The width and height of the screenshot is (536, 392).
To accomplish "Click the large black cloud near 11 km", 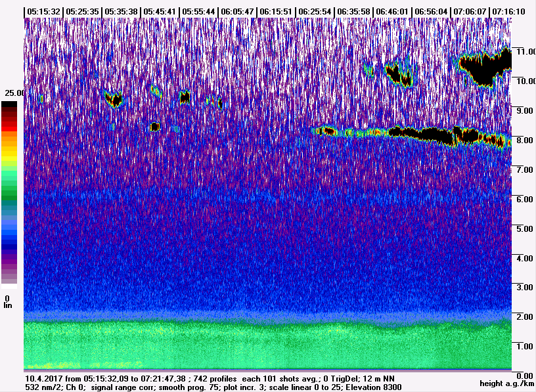I will tap(483, 66).
